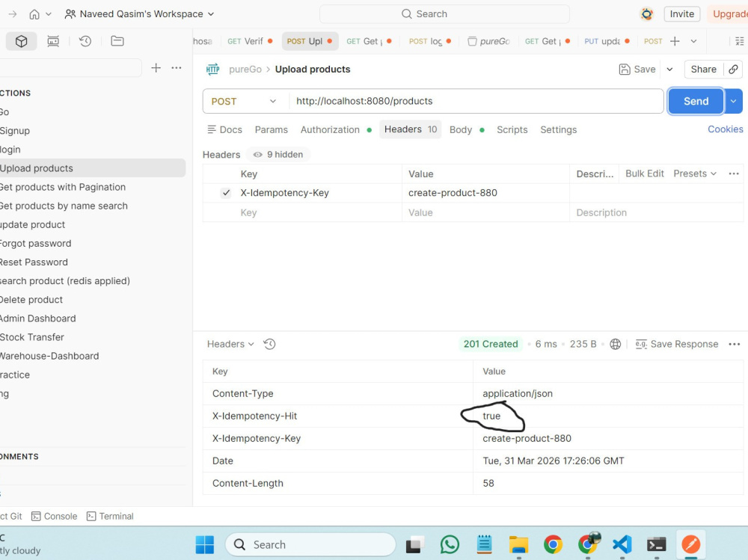Open response history clock icon
The height and width of the screenshot is (560, 748).
(x=269, y=344)
